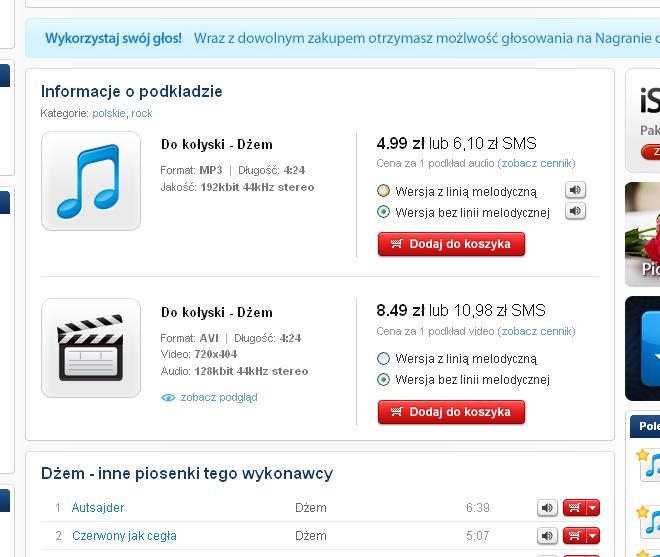Screen dimensions: 660x557
Task: Open the 'rock' category link
Action: tap(142, 113)
